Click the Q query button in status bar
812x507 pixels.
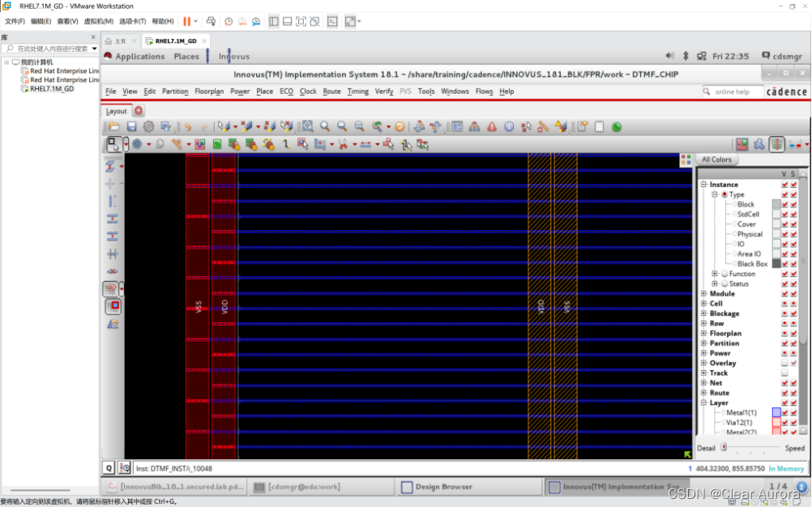tap(109, 468)
